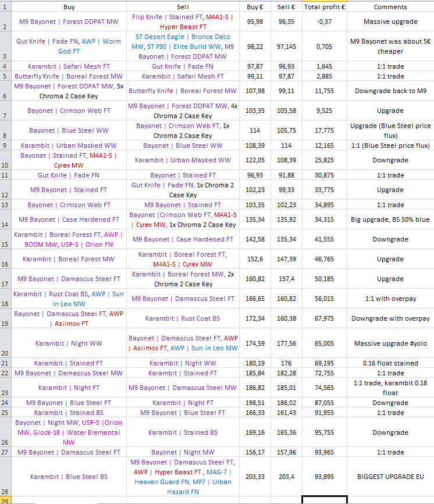Select buy cell 'Butterfly Knife | Boreal Forest MW'

click(69, 76)
